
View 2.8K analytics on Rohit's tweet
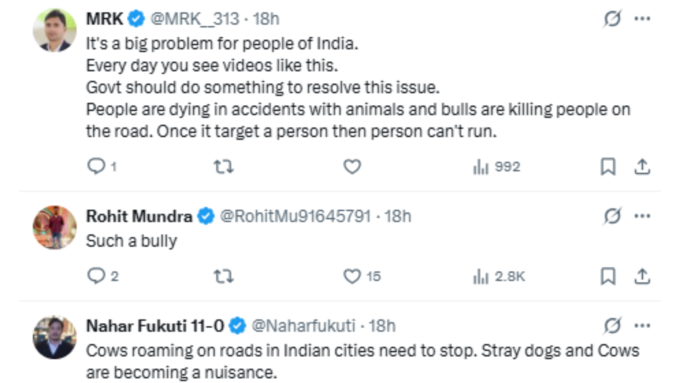click(499, 276)
